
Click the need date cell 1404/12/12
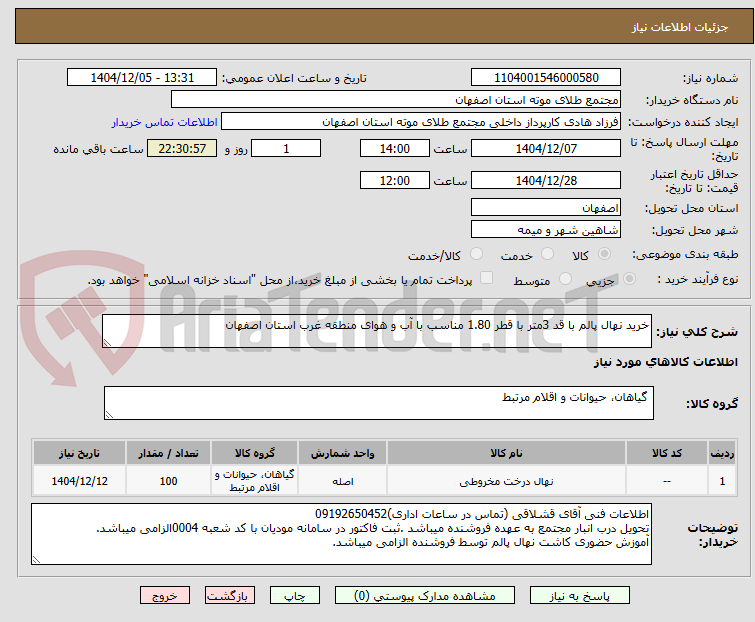point(79,480)
